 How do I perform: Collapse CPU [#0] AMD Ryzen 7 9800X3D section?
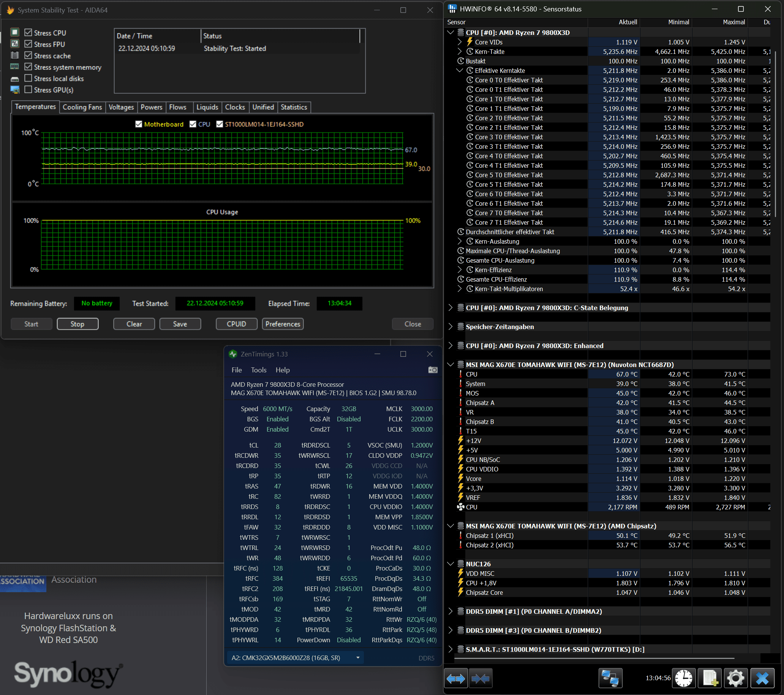(x=450, y=33)
